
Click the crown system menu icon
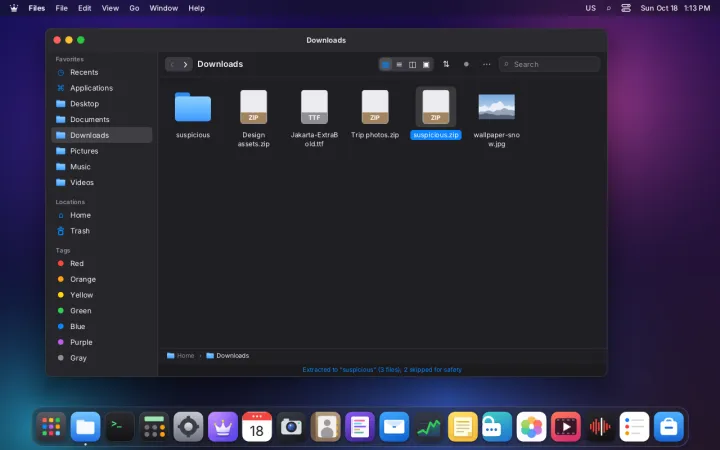(x=14, y=8)
